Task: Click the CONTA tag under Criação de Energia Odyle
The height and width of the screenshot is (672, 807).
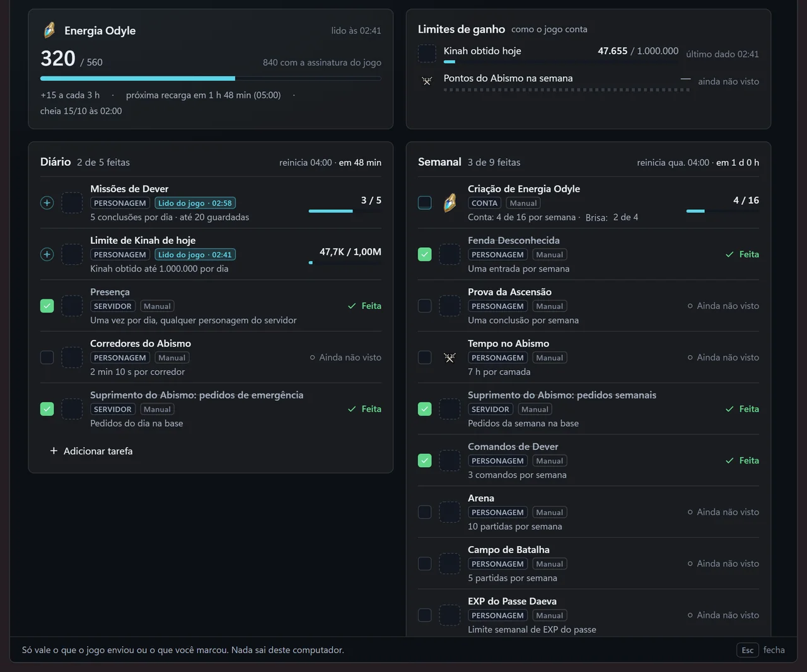Action: pyautogui.click(x=484, y=203)
